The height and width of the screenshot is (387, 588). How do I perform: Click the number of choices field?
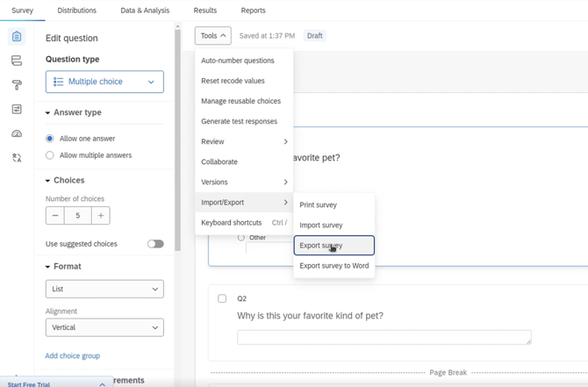(x=78, y=216)
